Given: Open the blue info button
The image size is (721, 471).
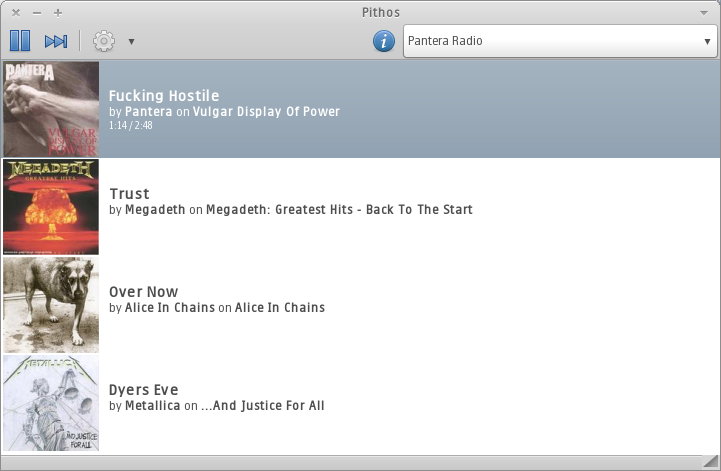Looking at the screenshot, I should point(383,41).
